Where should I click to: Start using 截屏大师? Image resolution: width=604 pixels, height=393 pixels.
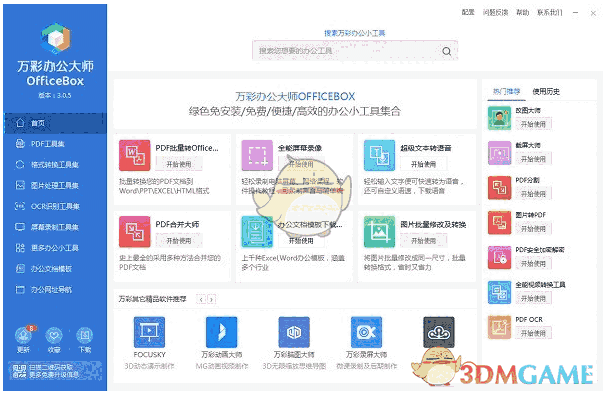pyautogui.click(x=534, y=159)
